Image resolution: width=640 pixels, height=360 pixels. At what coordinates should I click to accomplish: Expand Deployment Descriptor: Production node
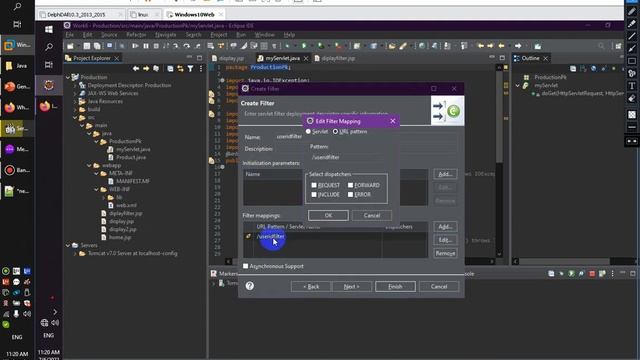pyautogui.click(x=75, y=85)
